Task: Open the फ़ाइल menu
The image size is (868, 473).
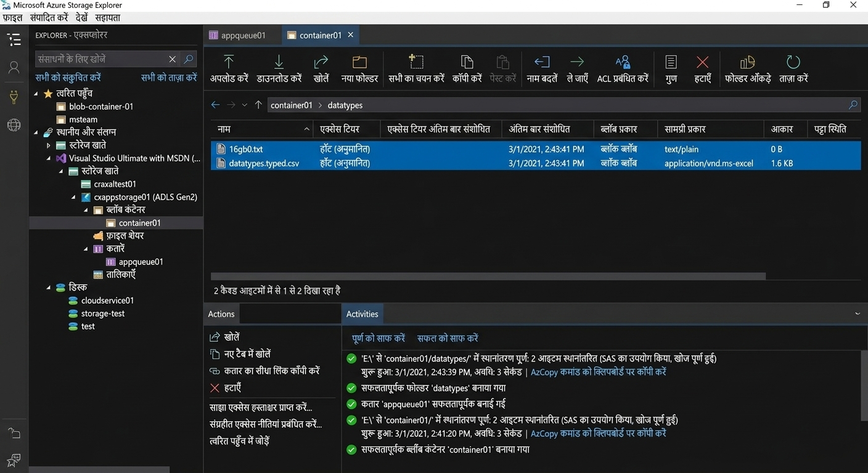Action: click(x=12, y=18)
